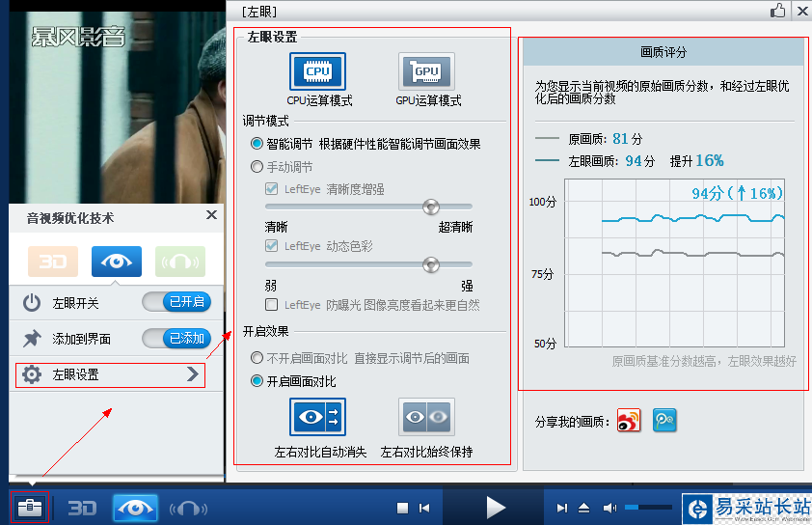
Task: Choose 左右对比自动消失 comparison icon
Action: (317, 417)
